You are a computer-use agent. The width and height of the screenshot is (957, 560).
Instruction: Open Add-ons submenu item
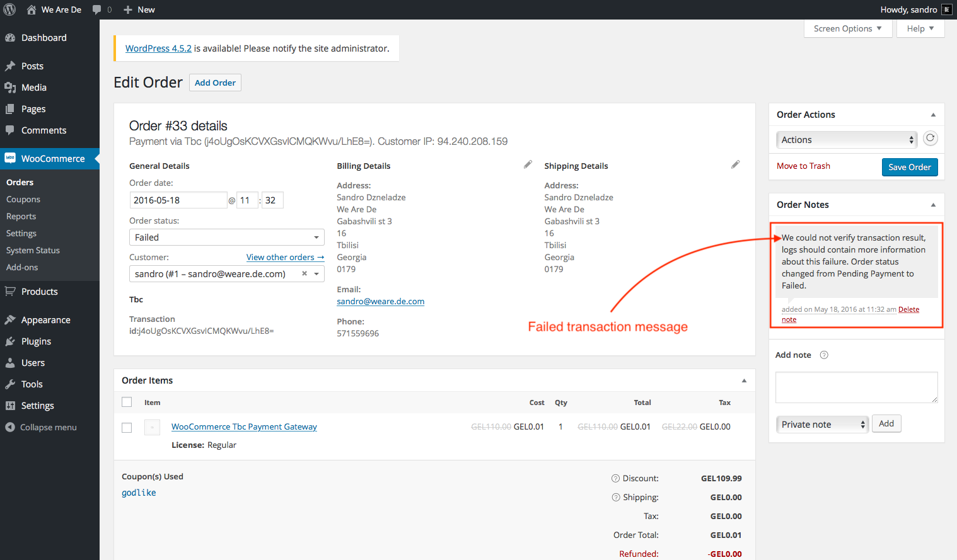22,267
